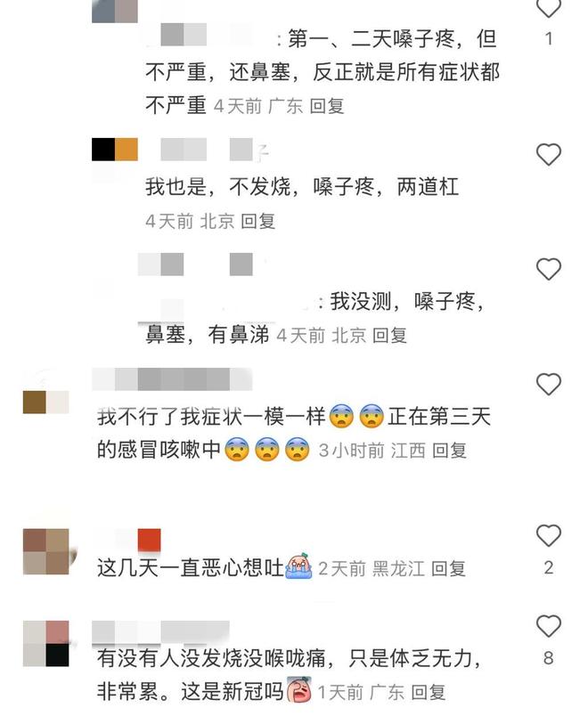The image size is (588, 716).
Task: Open username above 有没有人没发烧 comment
Action: (x=161, y=632)
